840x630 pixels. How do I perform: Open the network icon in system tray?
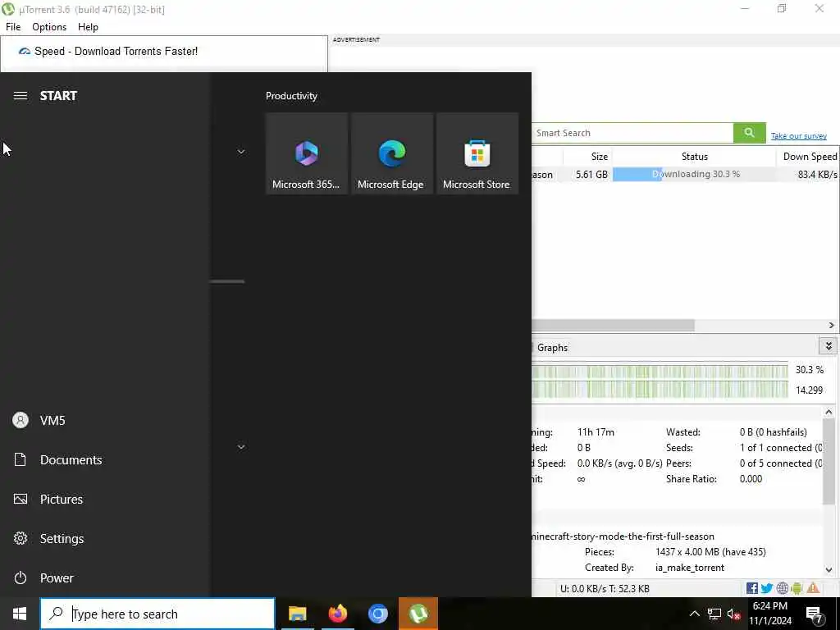714,614
